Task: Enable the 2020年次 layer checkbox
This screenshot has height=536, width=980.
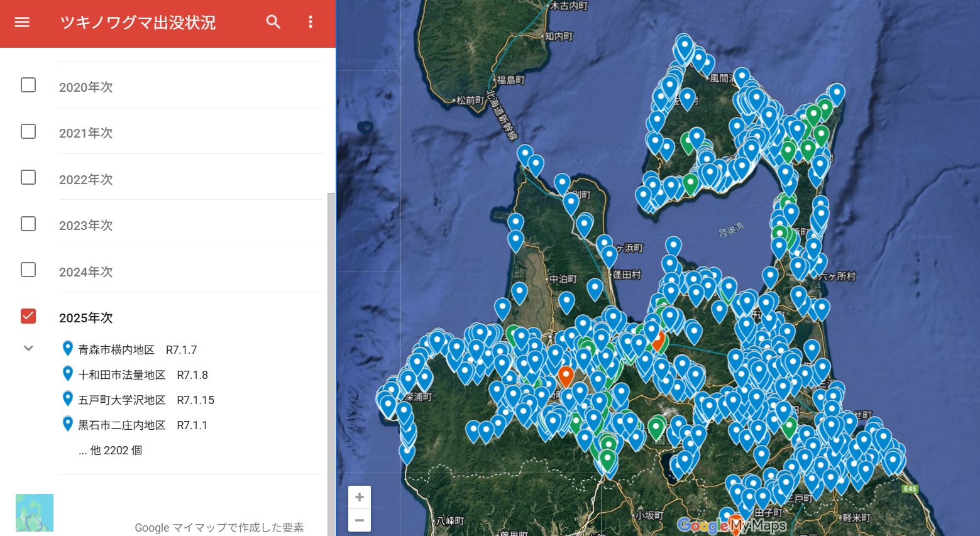Action: (28, 85)
